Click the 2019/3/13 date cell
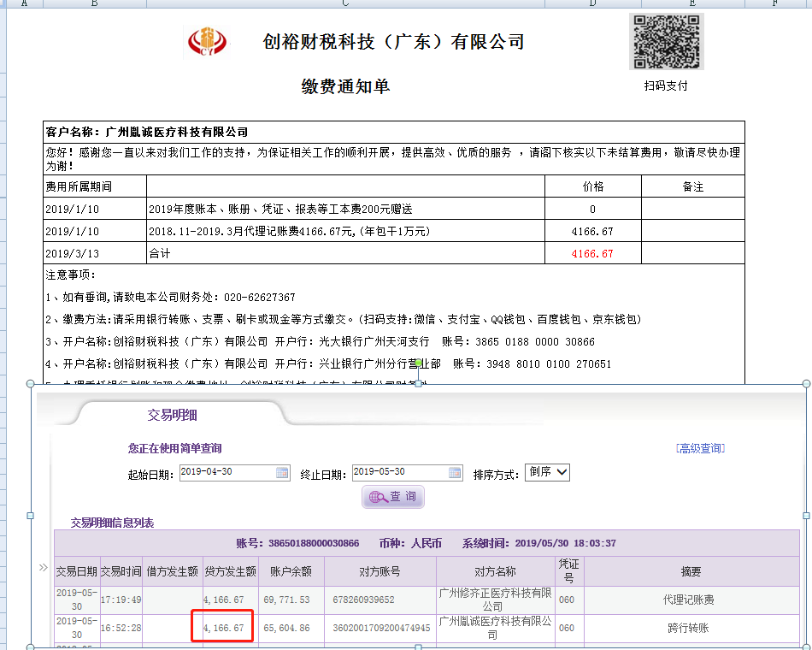The image size is (812, 650). click(x=95, y=253)
